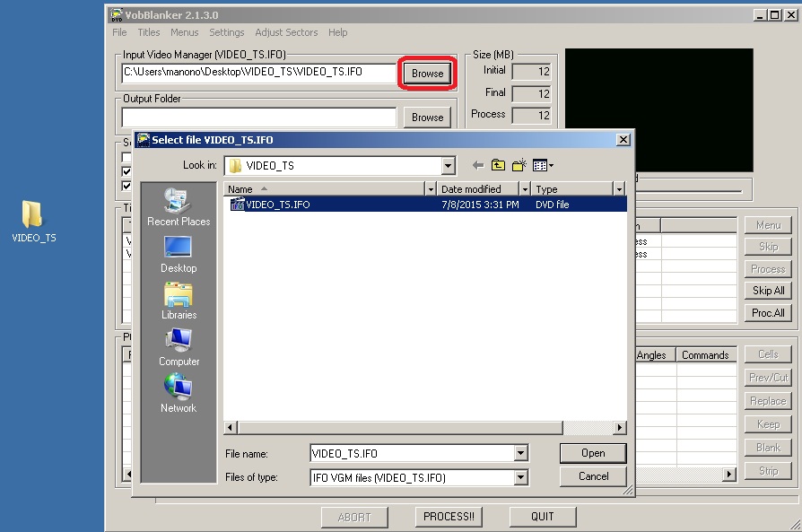Click VobBlanker title bar app icon
The image size is (802, 532).
[117, 15]
